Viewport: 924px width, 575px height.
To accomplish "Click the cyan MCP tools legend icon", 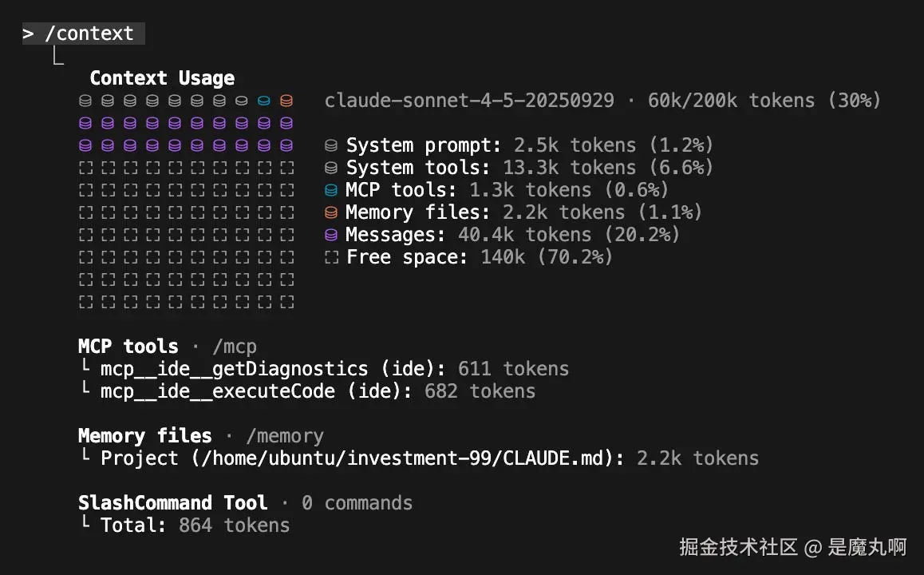I will [331, 190].
